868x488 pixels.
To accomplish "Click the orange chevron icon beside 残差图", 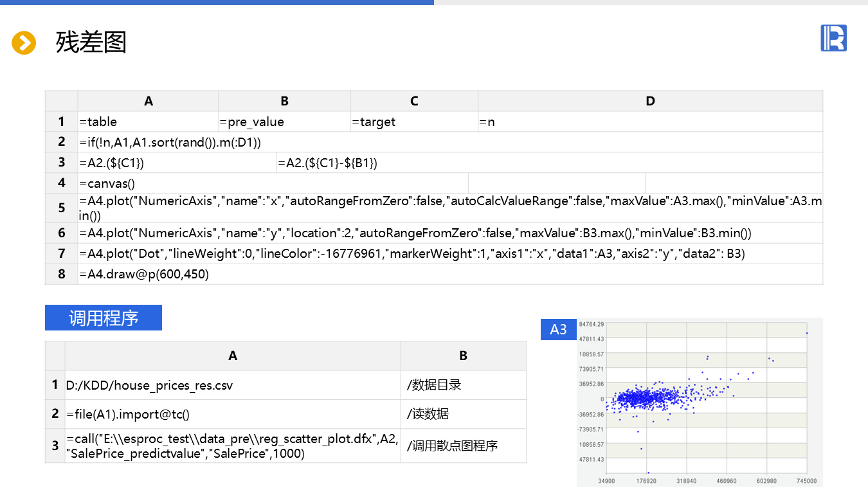I will click(24, 43).
